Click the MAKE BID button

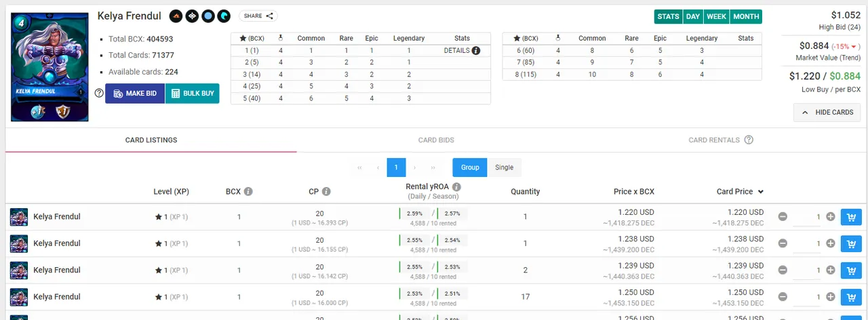click(x=135, y=93)
